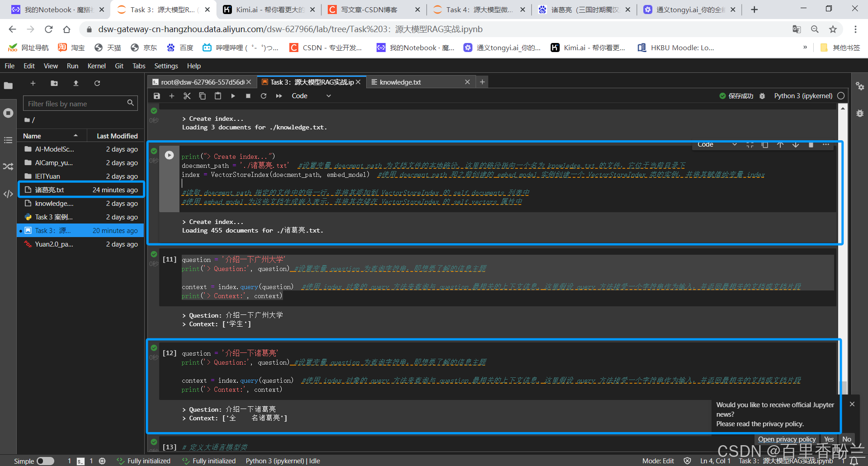Open the code snippets sidebar icon
The width and height of the screenshot is (868, 466).
[x=8, y=194]
